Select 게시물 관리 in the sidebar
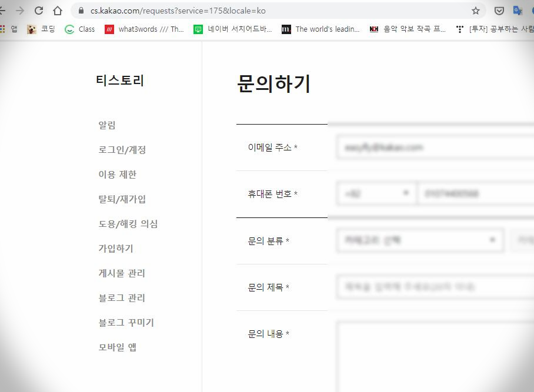This screenshot has height=392, width=534. (x=122, y=273)
